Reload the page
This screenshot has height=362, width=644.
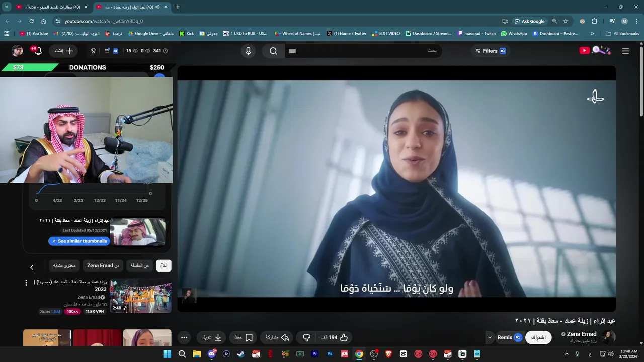(31, 21)
